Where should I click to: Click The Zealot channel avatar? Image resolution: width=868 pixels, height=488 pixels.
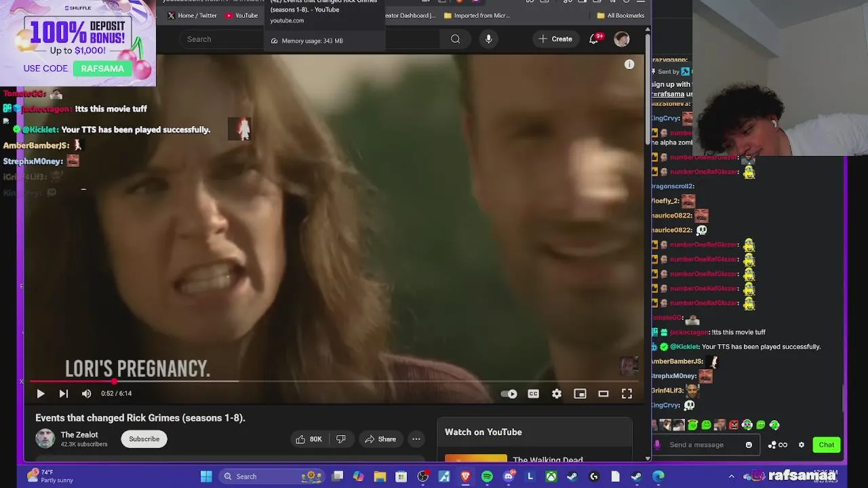pyautogui.click(x=45, y=439)
